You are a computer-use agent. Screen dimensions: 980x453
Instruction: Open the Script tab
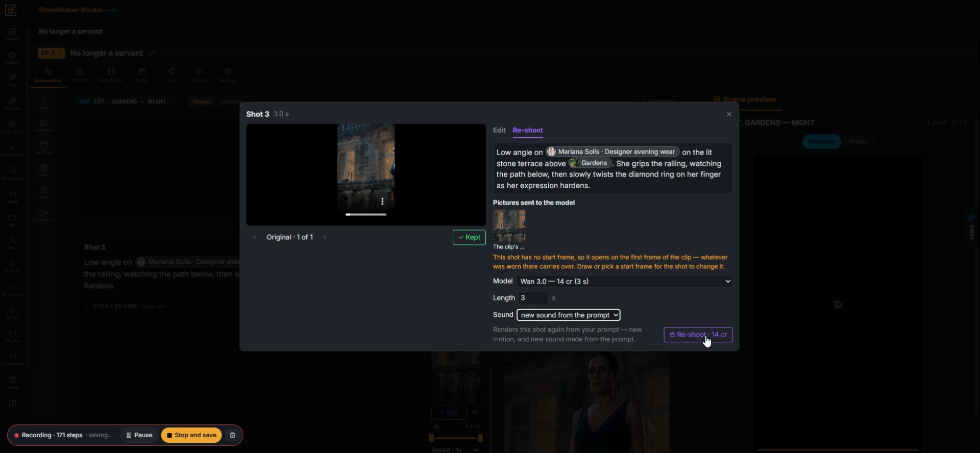tap(80, 75)
